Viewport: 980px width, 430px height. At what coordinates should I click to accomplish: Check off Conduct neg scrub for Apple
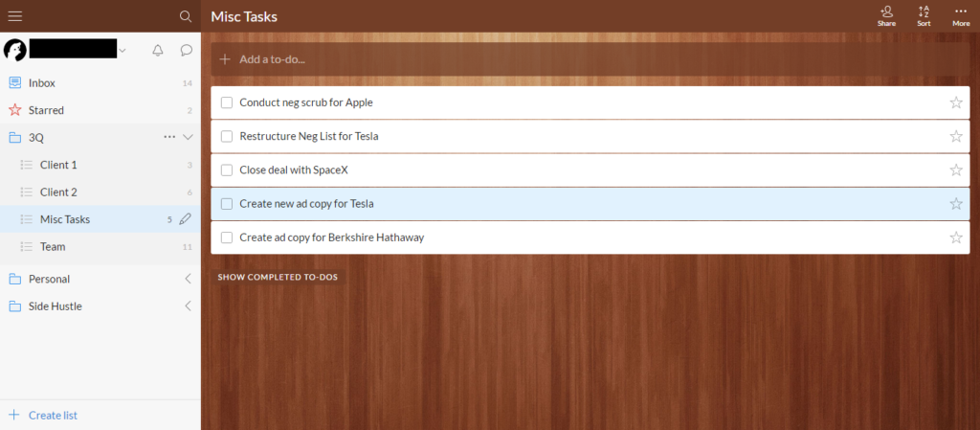(x=227, y=102)
